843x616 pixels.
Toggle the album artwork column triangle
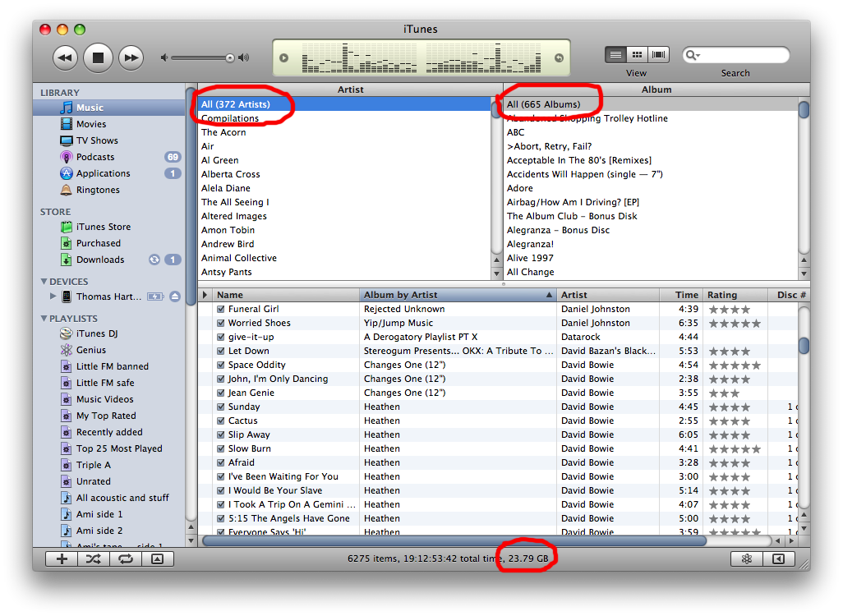pos(205,295)
